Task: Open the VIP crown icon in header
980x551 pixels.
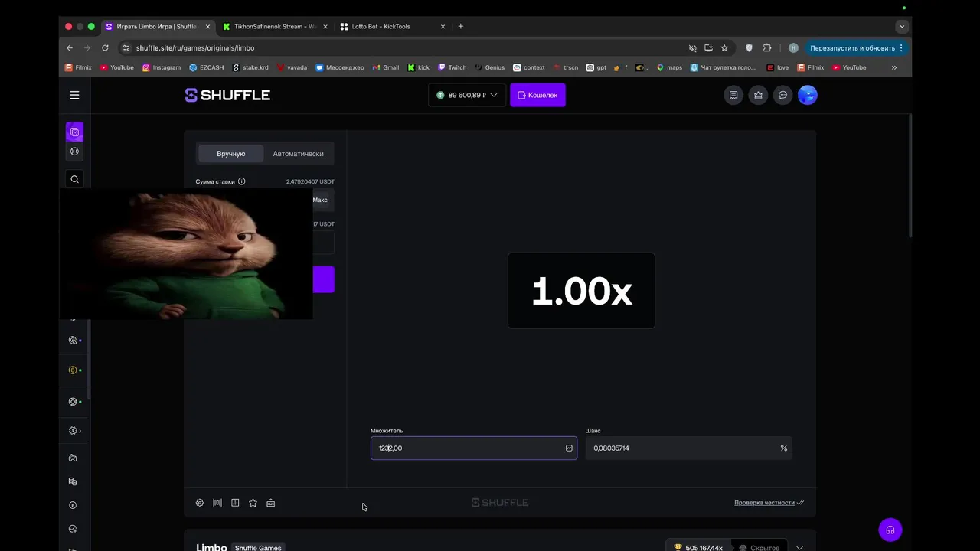Action: tap(758, 95)
